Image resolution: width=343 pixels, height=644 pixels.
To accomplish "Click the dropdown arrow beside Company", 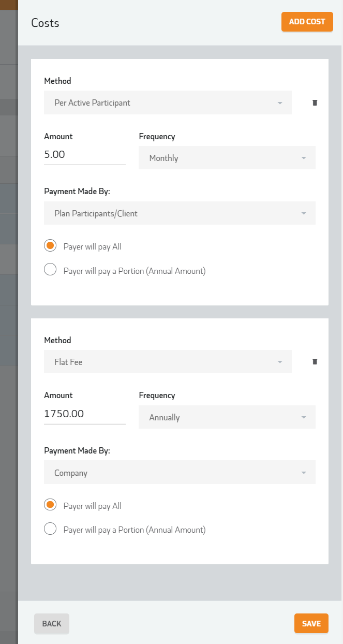I will 304,473.
